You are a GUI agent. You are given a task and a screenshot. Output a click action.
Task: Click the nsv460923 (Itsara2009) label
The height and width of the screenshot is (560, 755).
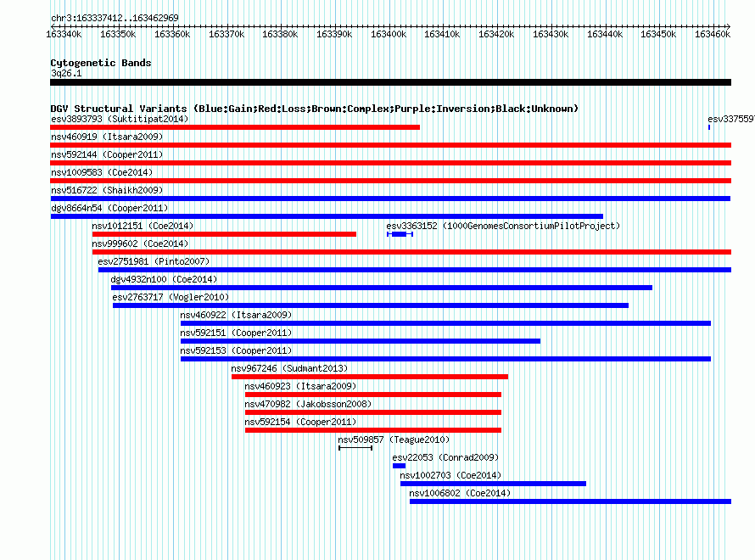click(300, 386)
